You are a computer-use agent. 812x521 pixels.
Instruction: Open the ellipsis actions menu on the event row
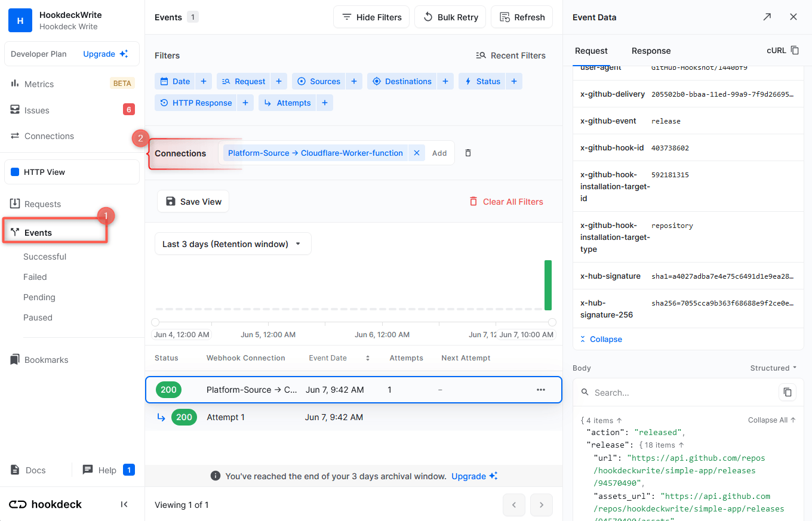[x=541, y=389]
